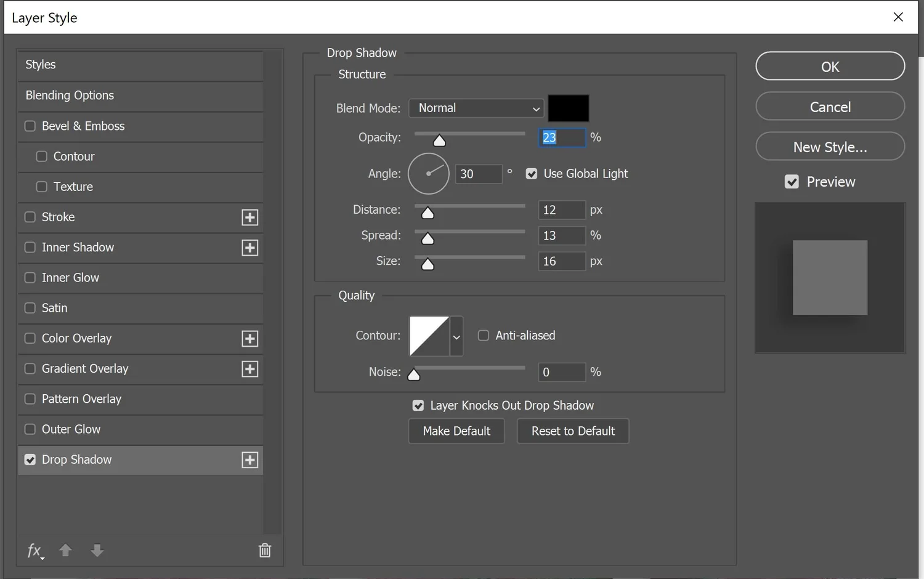Open the black shadow color swatch
The width and height of the screenshot is (924, 579).
click(x=569, y=108)
